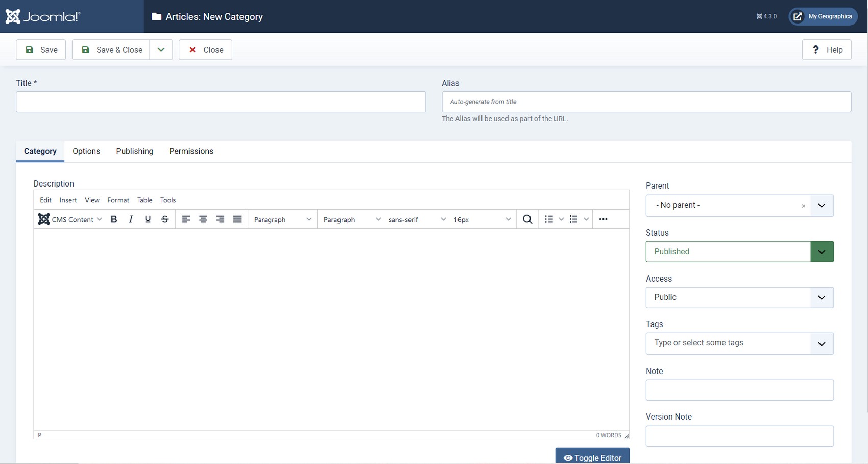Open the editor View menu
Screen dimensions: 868x464
92,200
